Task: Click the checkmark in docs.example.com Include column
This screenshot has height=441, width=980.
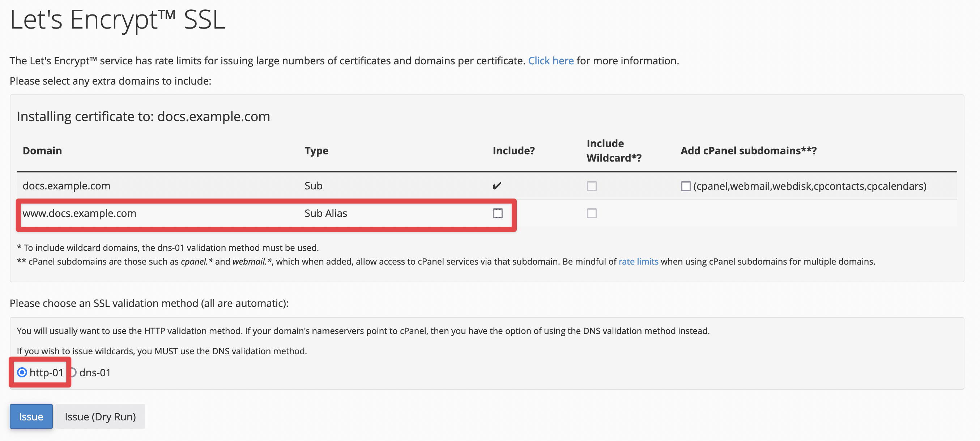Action: coord(497,186)
